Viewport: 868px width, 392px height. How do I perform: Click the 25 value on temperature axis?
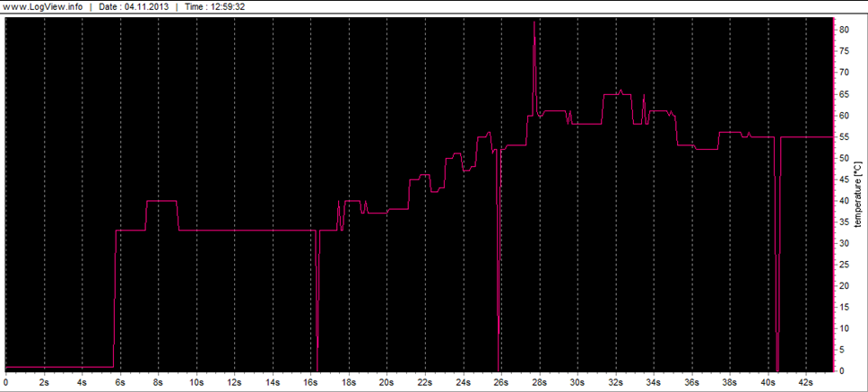(844, 265)
